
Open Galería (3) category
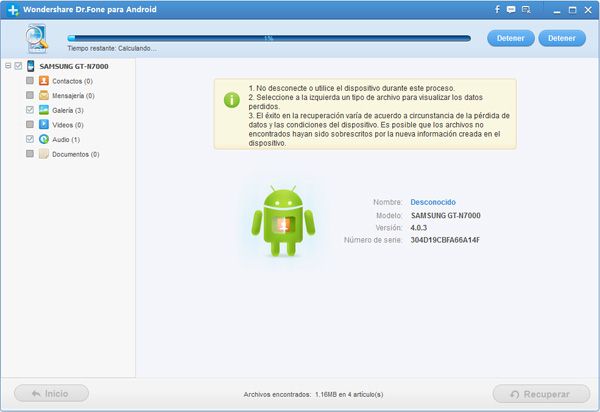tap(68, 110)
